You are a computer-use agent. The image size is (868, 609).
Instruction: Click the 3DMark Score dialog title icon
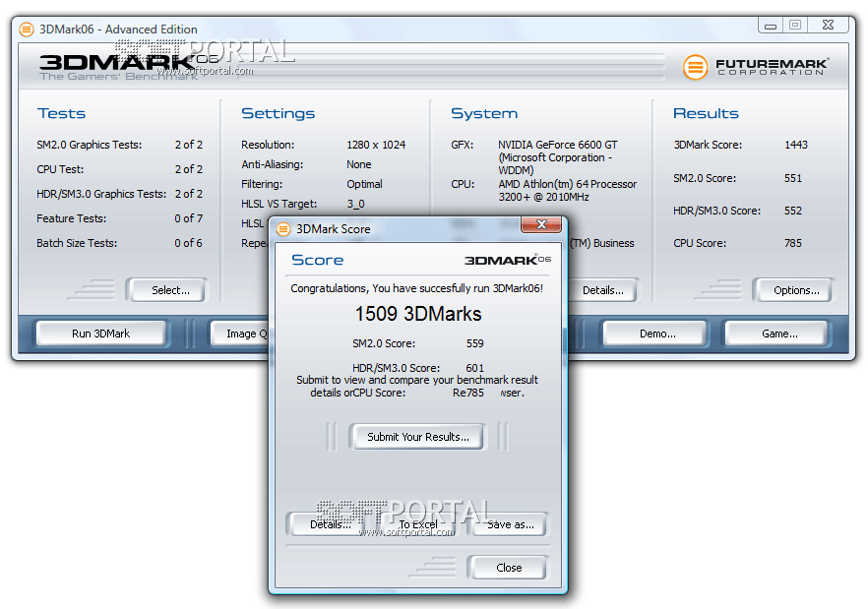coord(283,229)
